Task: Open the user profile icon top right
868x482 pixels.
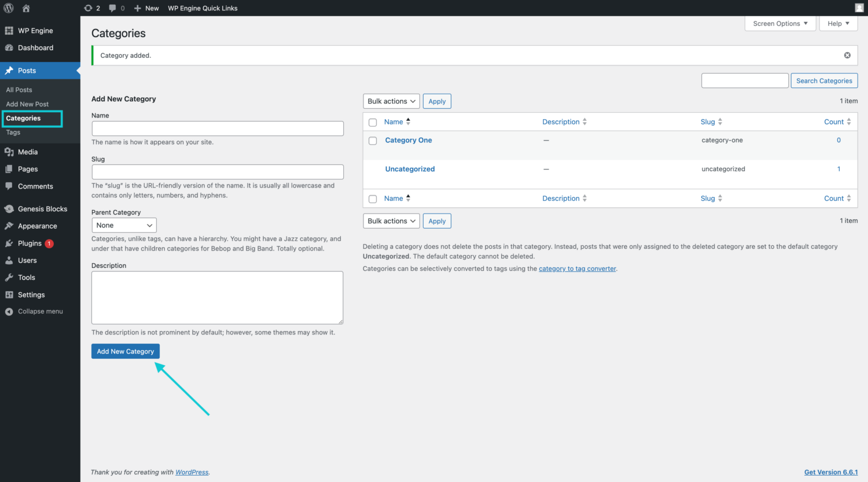Action: pos(859,8)
